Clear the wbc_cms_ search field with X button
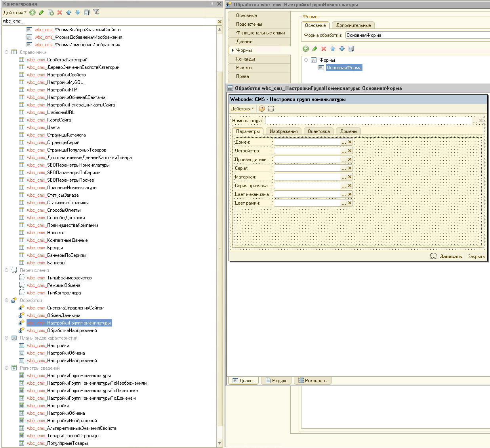This screenshot has width=490, height=448. (x=220, y=21)
